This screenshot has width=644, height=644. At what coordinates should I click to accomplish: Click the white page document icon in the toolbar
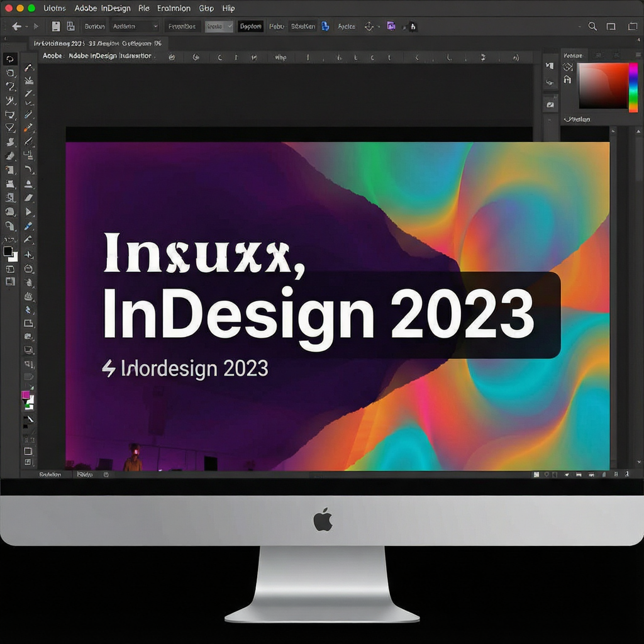(56, 26)
